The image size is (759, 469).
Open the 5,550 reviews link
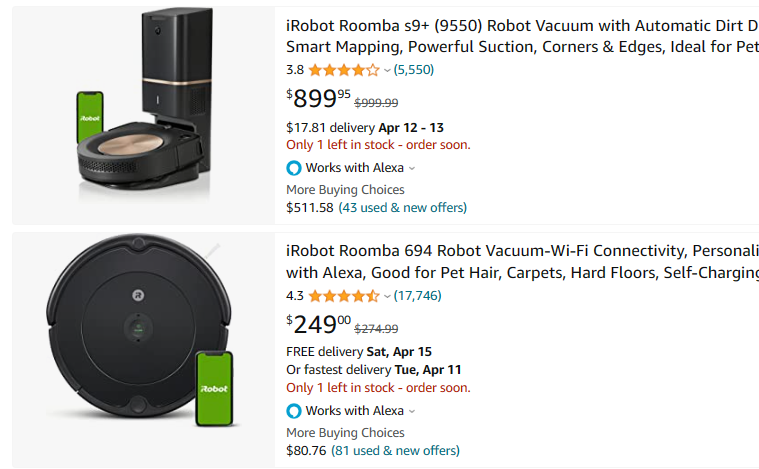coord(414,70)
